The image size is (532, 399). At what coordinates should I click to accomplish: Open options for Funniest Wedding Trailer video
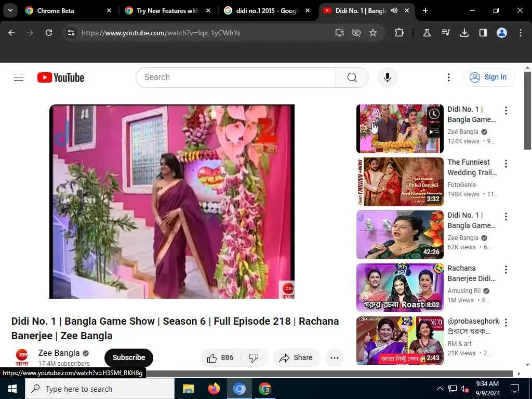tap(506, 164)
